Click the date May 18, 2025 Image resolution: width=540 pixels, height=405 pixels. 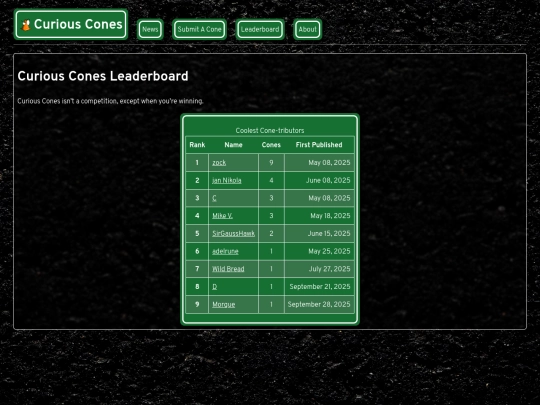pos(330,216)
